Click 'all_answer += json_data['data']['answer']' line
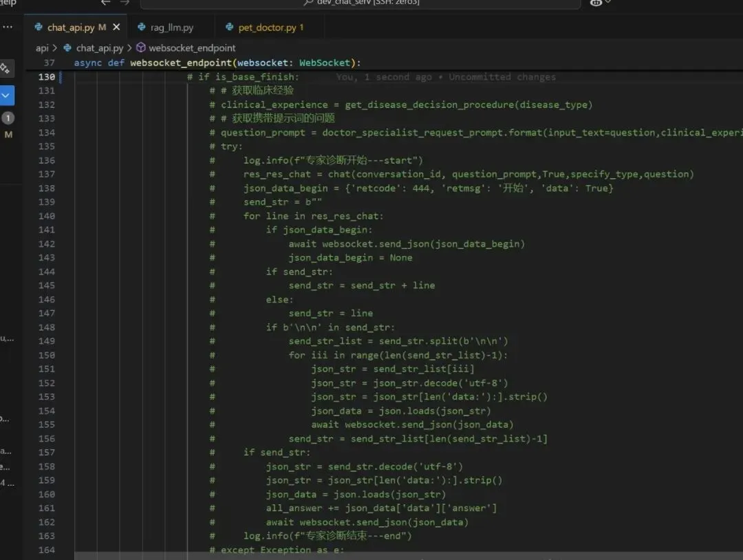 click(381, 508)
